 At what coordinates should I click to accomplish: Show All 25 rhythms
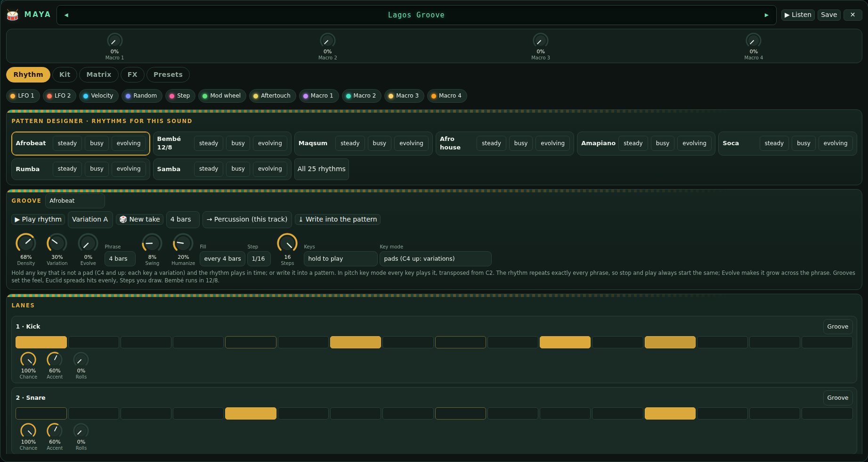[x=322, y=169]
